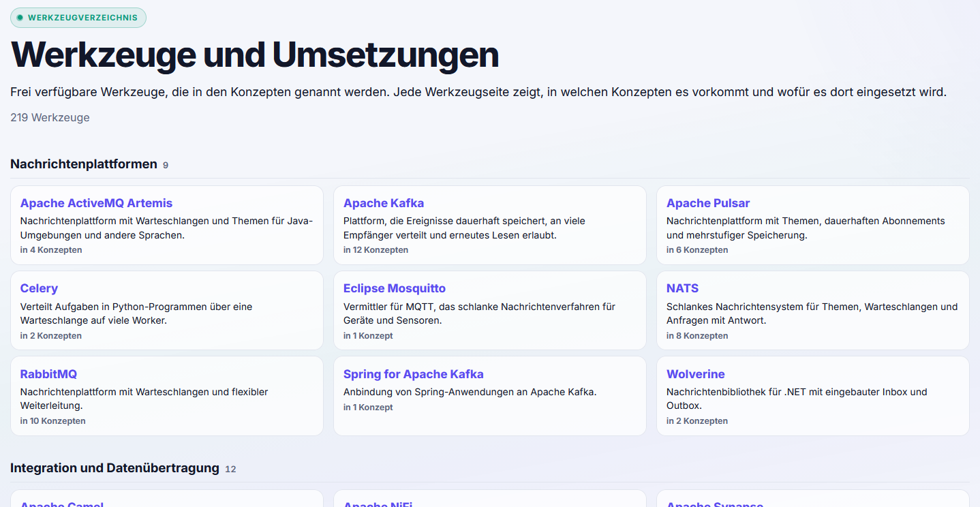This screenshot has height=507, width=980.
Task: Click the Celery description about Python-Programmen
Action: pos(136,313)
